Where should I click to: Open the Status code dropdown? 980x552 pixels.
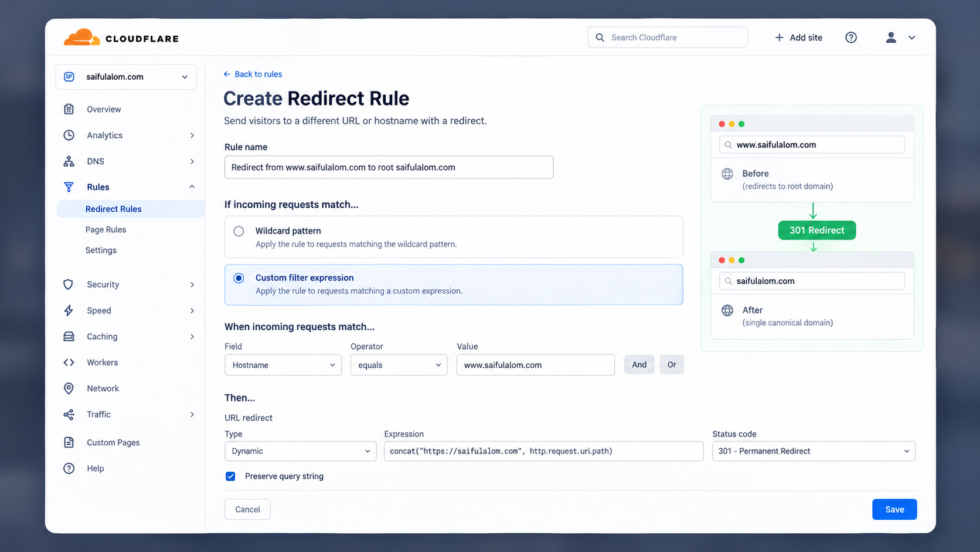click(x=814, y=451)
